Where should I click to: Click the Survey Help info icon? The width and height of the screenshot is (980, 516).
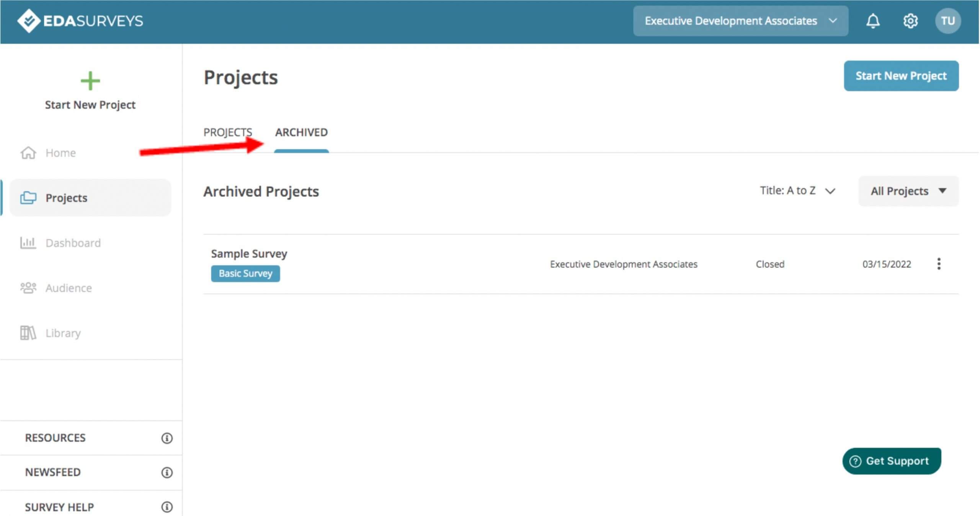point(167,507)
